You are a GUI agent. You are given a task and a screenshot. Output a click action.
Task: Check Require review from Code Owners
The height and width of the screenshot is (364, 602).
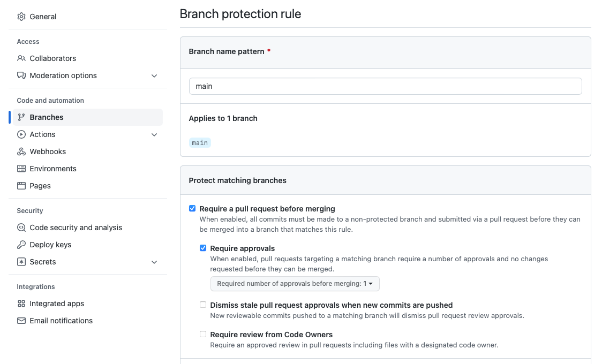tap(203, 334)
